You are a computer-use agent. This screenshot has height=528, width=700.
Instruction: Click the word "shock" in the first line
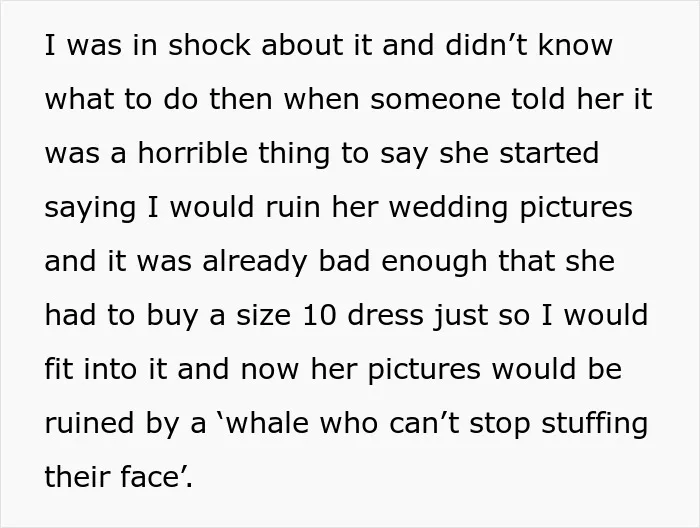pos(209,45)
